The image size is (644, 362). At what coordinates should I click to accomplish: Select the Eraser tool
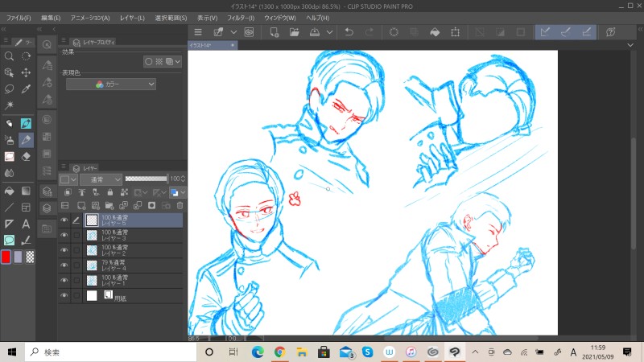(26, 156)
